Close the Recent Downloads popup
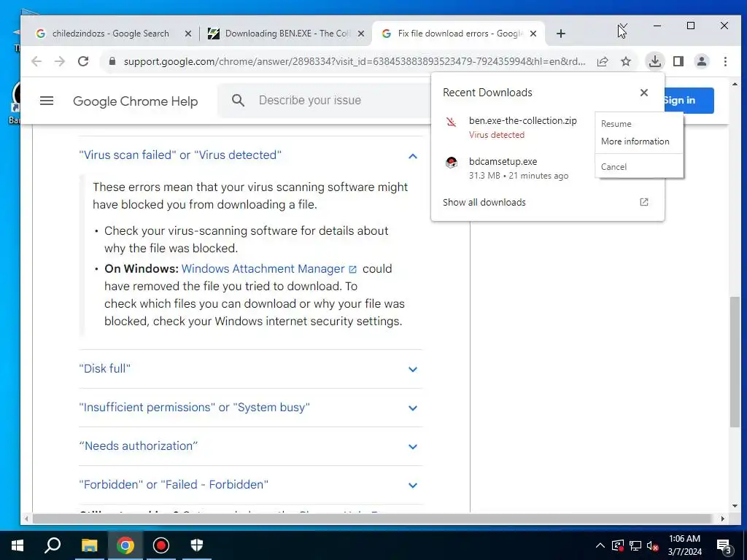 (x=644, y=93)
